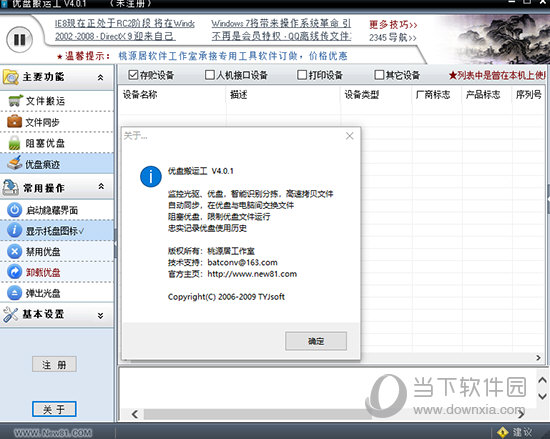Image resolution: width=550 pixels, height=439 pixels.
Task: Click the 阻塞优盘 lock icon
Action: point(14,143)
